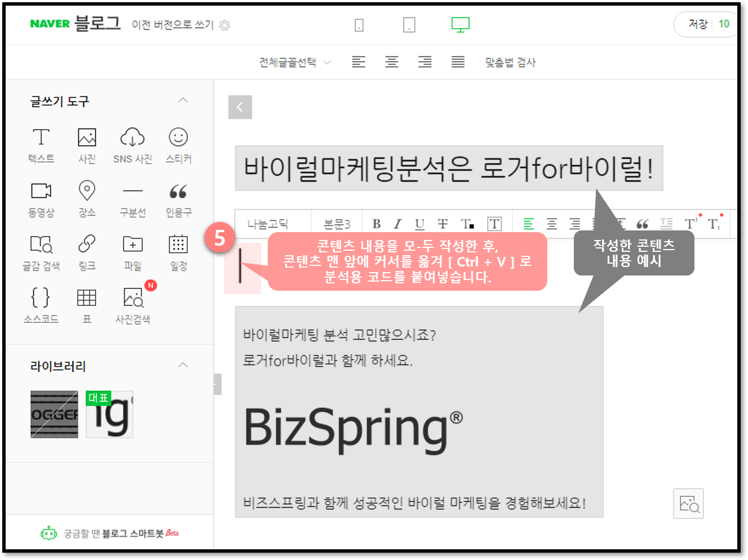This screenshot has width=748, height=560.
Task: Collapse the 글쓰기 도구 panel
Action: click(x=183, y=100)
